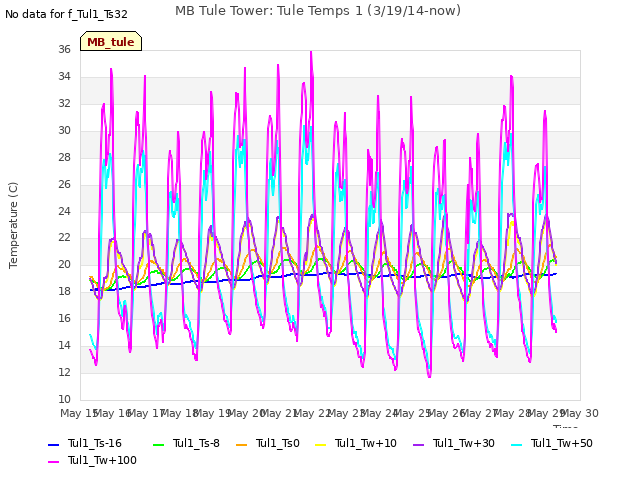Click the y-axis value 24
Image resolution: width=640 pixels, height=480 pixels.
(64, 211)
